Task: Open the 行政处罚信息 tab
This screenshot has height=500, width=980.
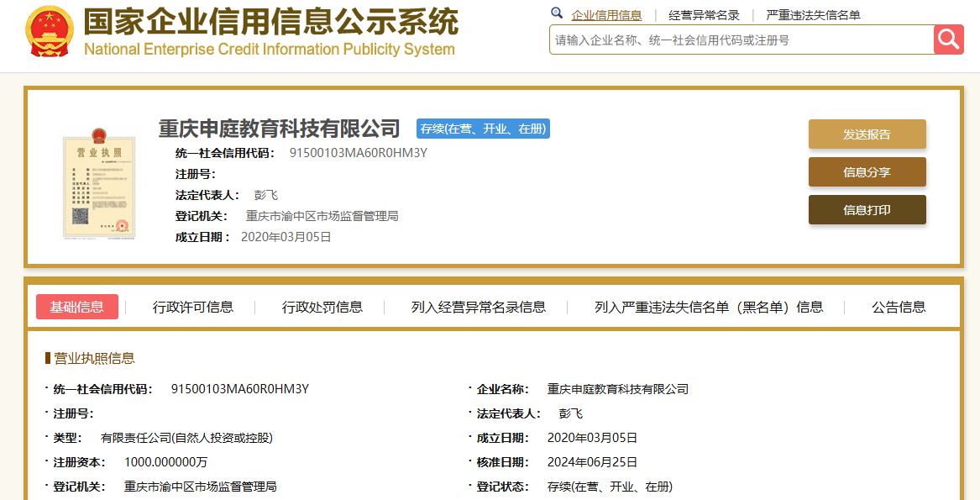Action: (321, 307)
